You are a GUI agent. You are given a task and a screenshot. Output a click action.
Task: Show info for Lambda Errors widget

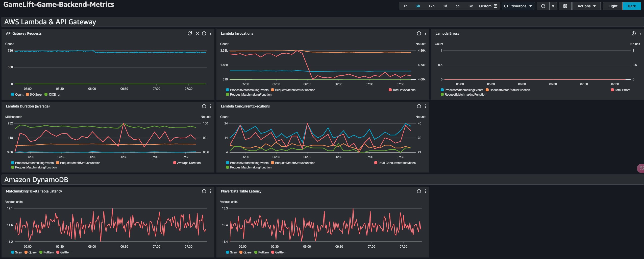click(634, 33)
